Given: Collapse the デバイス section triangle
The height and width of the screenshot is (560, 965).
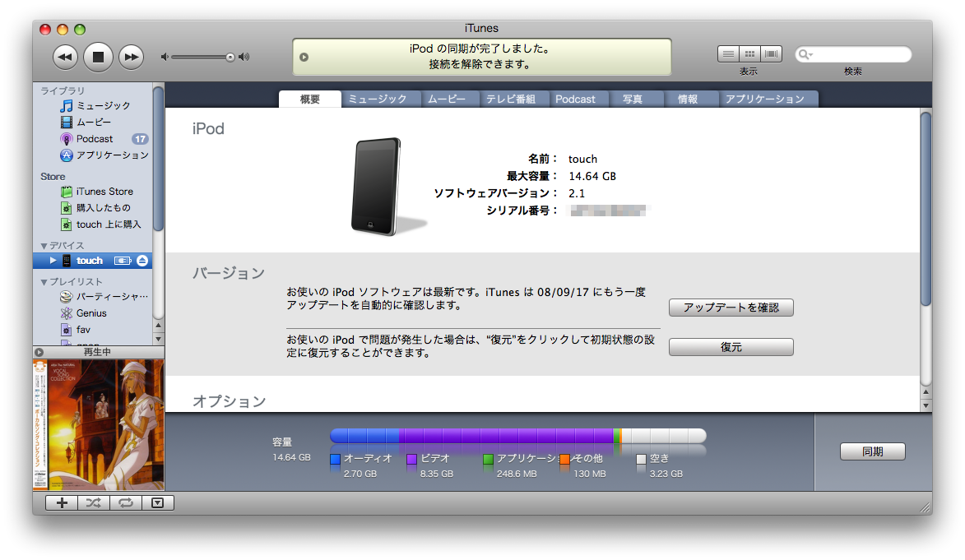Looking at the screenshot, I should pos(44,246).
